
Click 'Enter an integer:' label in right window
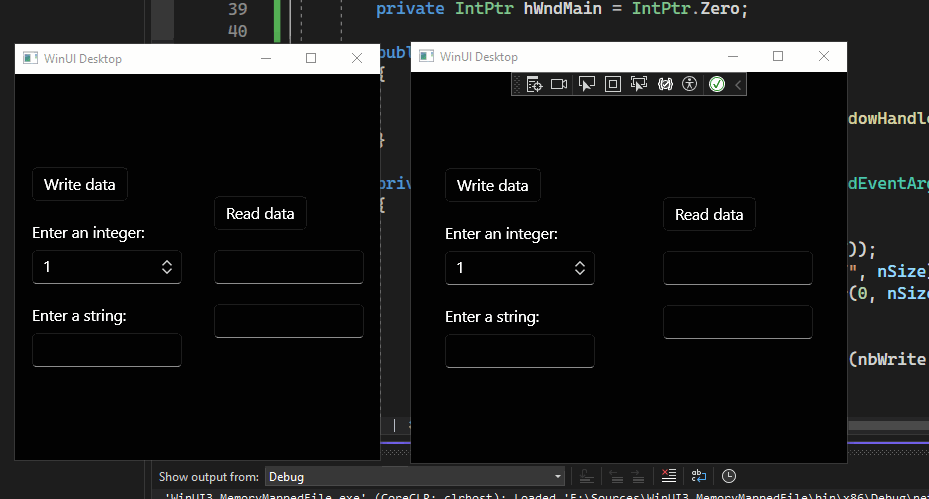(x=501, y=234)
